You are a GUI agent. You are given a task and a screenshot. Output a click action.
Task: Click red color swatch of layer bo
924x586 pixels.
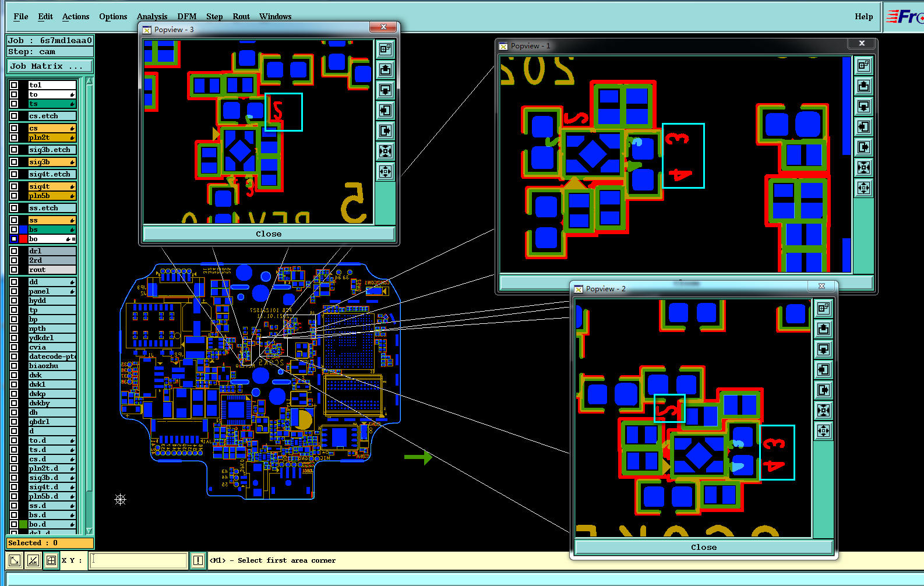(x=24, y=239)
